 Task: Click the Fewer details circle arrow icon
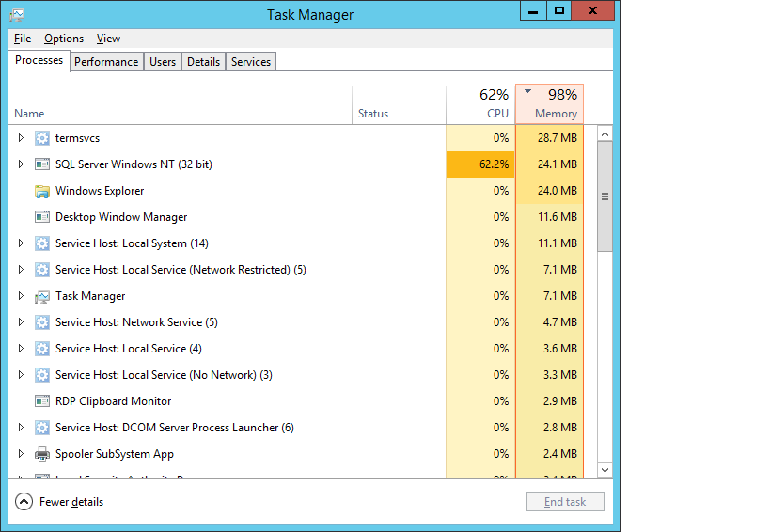(x=24, y=502)
